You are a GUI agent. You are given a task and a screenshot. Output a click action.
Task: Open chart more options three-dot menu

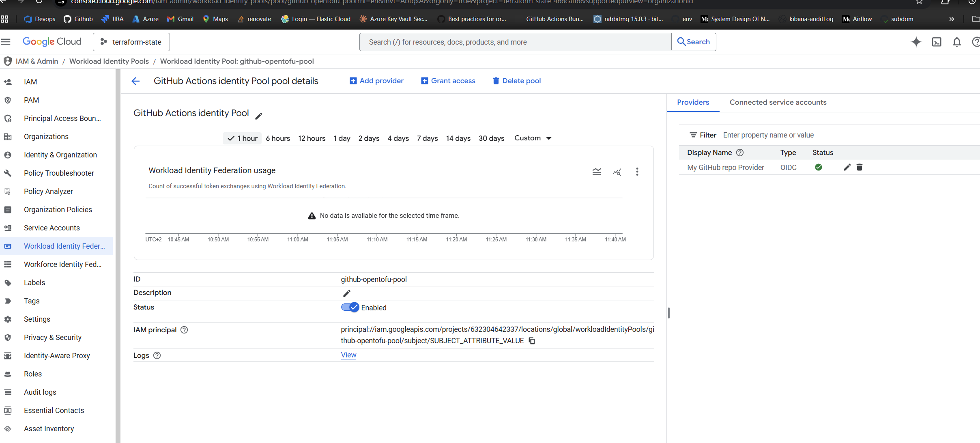[637, 172]
